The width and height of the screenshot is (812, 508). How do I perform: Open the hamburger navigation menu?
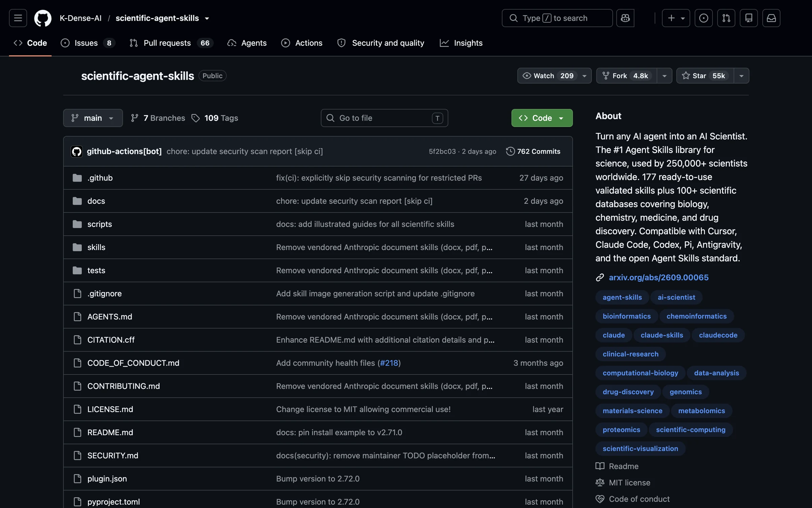[x=18, y=18]
